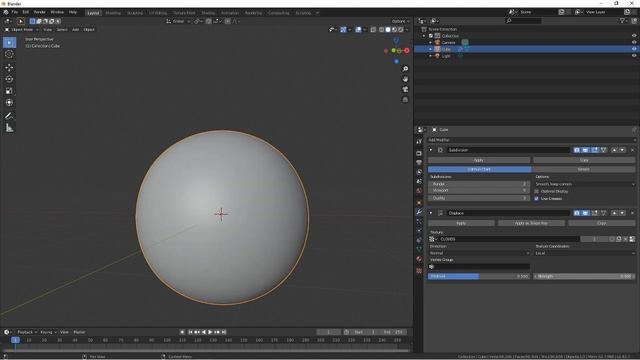The height and width of the screenshot is (360, 640).
Task: Select the Transform tool
Action: [x=9, y=102]
